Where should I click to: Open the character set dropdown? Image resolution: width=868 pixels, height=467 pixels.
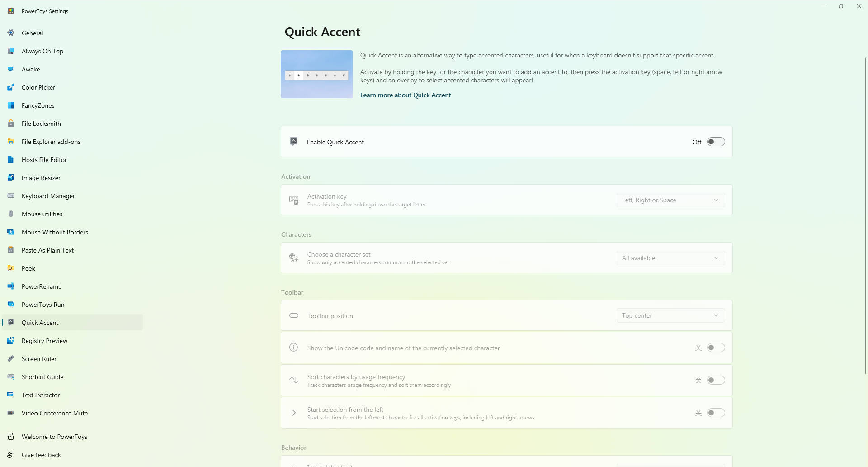pos(670,258)
